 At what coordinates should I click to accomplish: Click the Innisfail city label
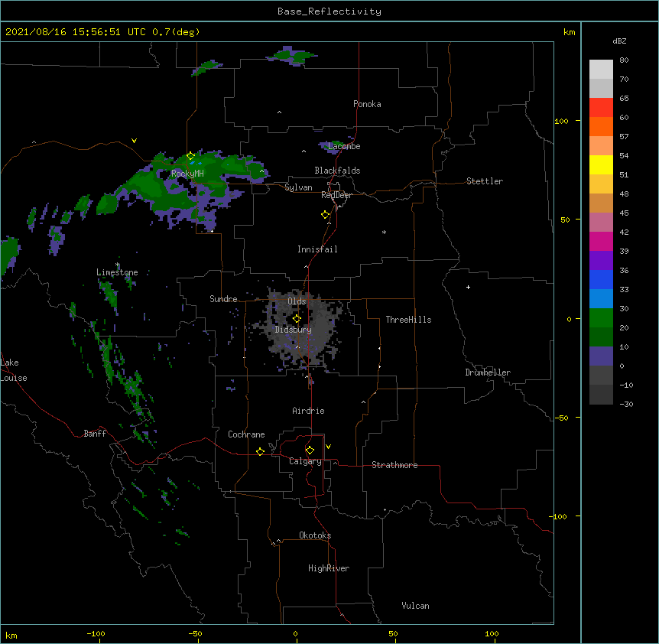tap(317, 249)
